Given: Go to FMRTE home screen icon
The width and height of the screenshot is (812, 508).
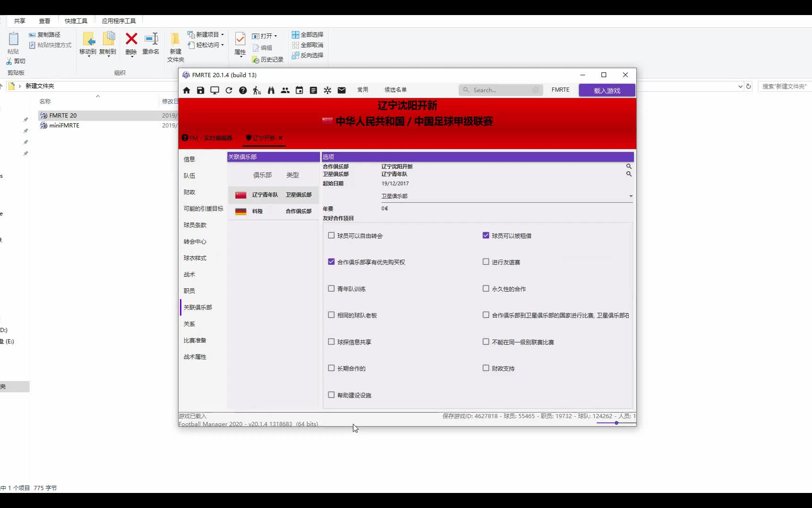Looking at the screenshot, I should [187, 90].
